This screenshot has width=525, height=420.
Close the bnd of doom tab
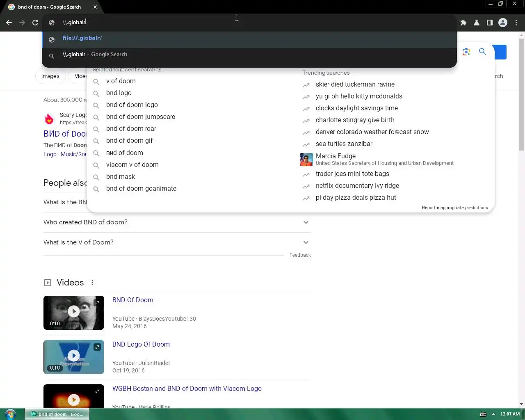tap(95, 7)
